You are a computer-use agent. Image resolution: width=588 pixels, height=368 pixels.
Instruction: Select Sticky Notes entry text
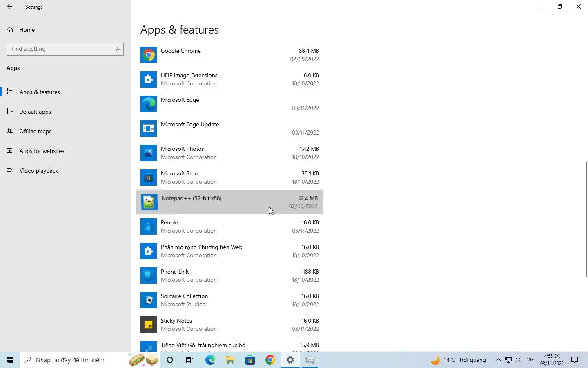[x=176, y=321]
